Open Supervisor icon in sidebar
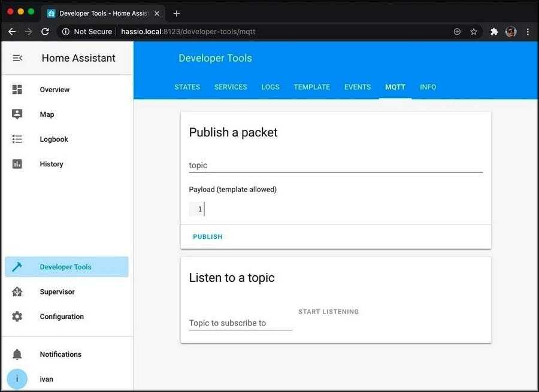The height and width of the screenshot is (392, 539). pos(17,292)
